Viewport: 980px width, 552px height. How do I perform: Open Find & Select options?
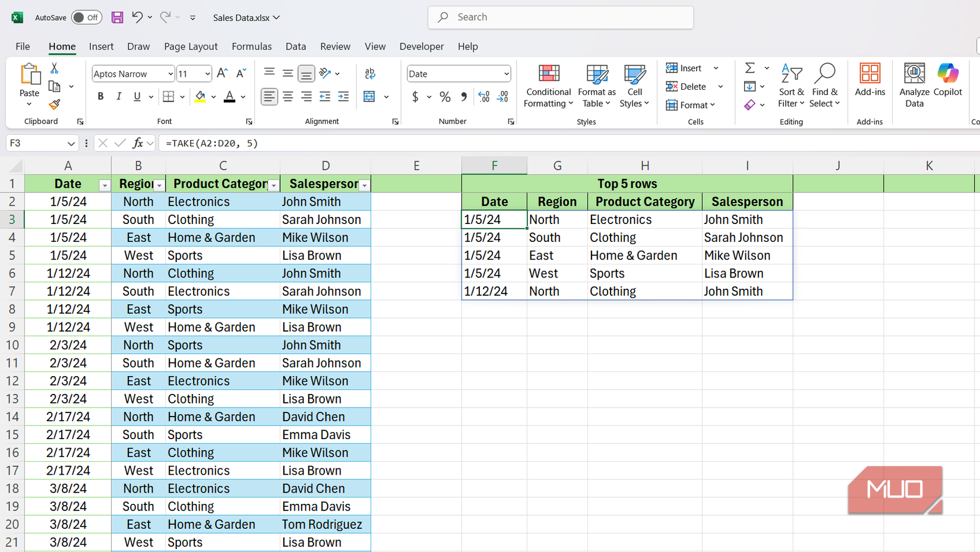click(x=824, y=86)
